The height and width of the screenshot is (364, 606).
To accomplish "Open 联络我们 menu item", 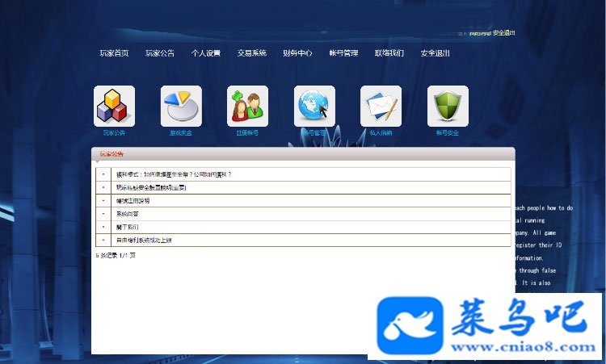I will click(389, 53).
